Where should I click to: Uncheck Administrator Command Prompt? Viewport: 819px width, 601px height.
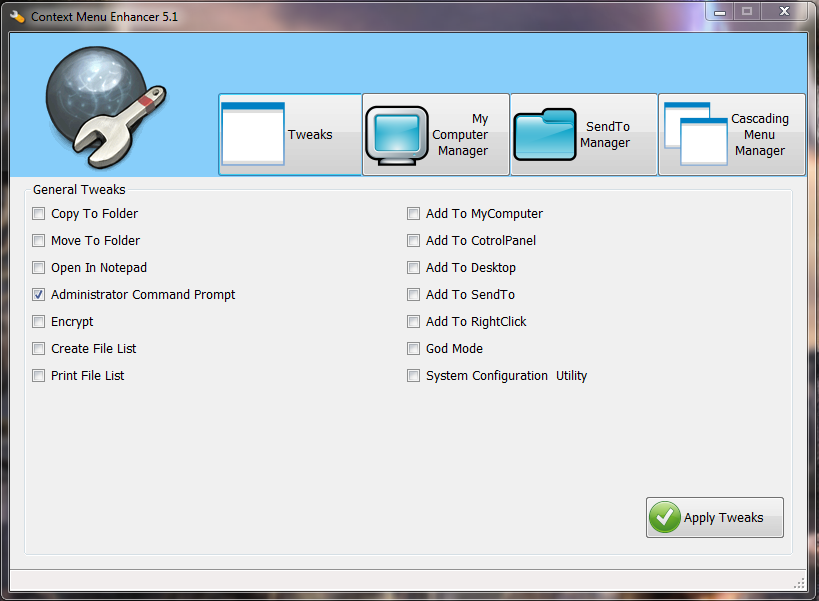point(39,294)
